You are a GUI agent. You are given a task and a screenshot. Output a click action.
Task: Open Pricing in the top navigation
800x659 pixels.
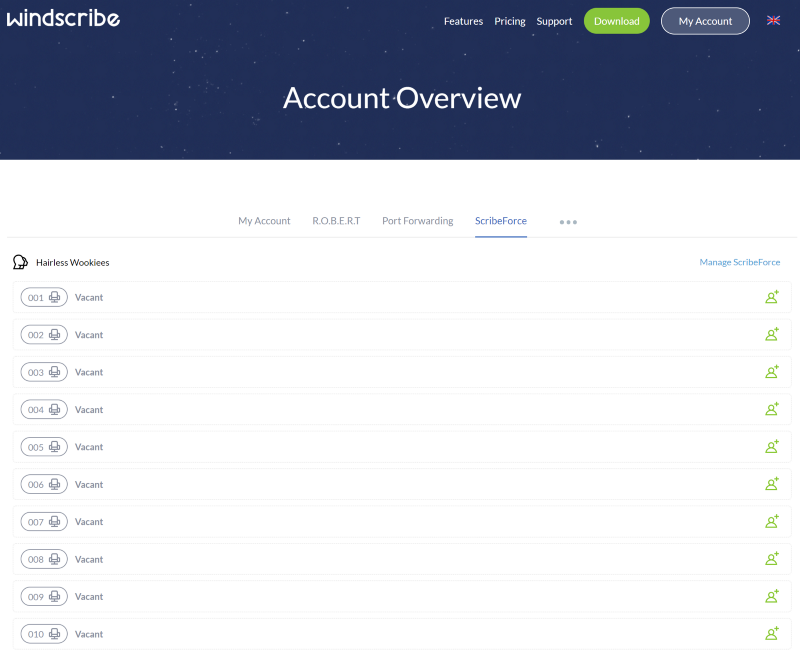[510, 21]
